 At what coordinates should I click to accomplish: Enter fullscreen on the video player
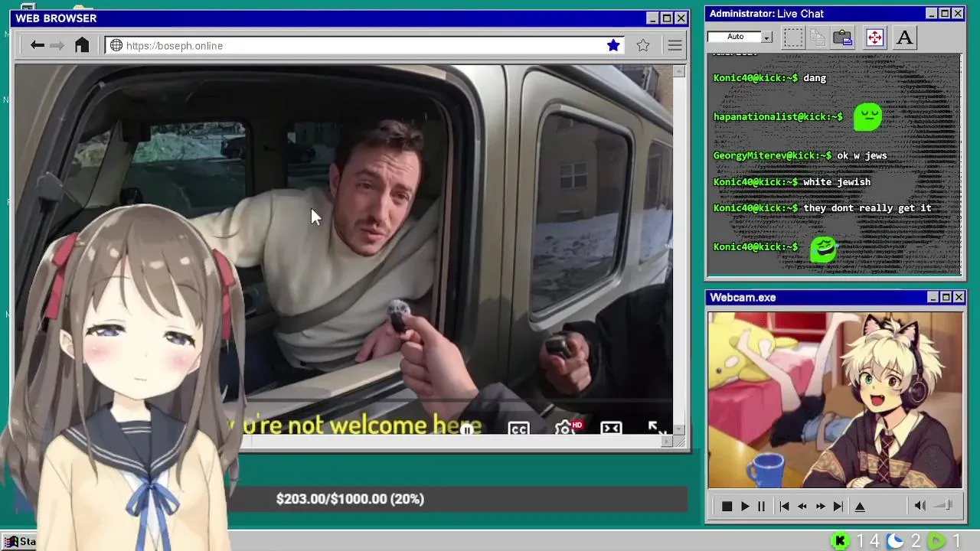(x=657, y=428)
